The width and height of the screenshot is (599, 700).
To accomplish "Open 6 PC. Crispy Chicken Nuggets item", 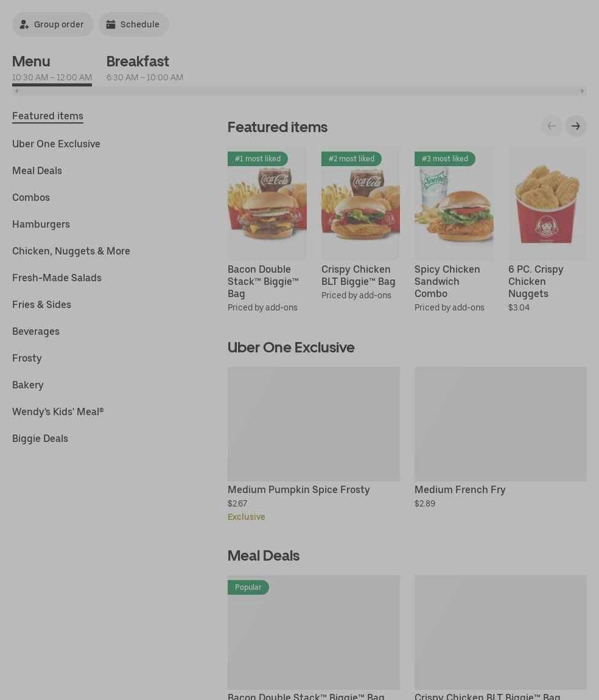I will (x=547, y=230).
